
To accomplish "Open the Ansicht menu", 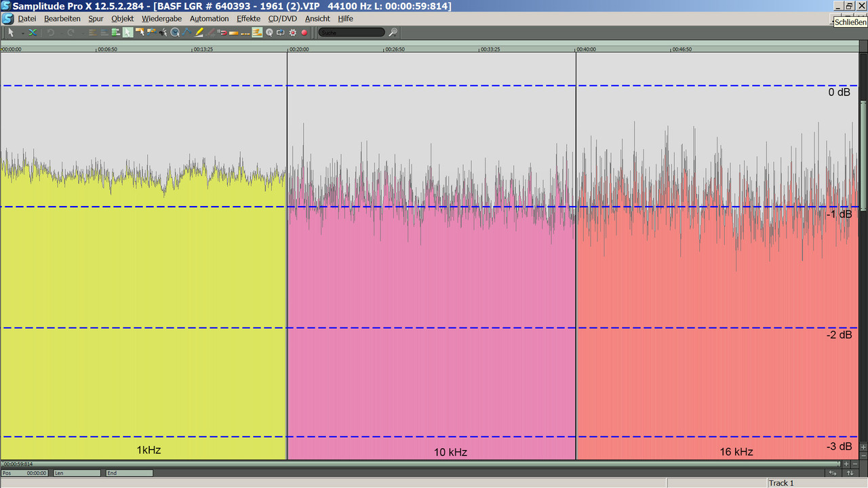I will pos(317,18).
